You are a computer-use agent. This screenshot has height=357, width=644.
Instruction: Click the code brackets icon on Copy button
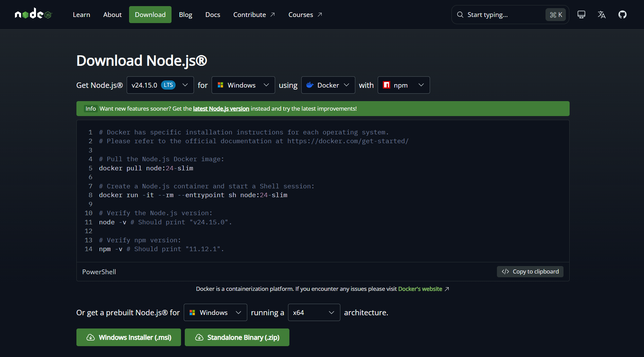pyautogui.click(x=505, y=271)
